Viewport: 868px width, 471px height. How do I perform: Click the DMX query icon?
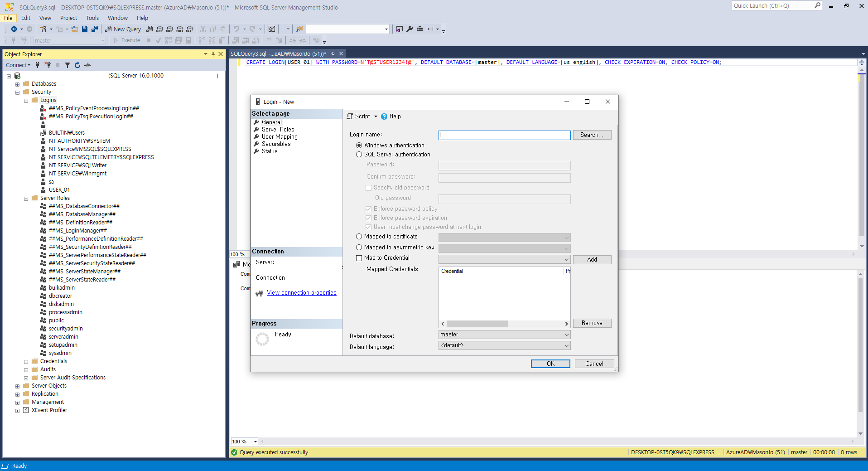[169, 29]
